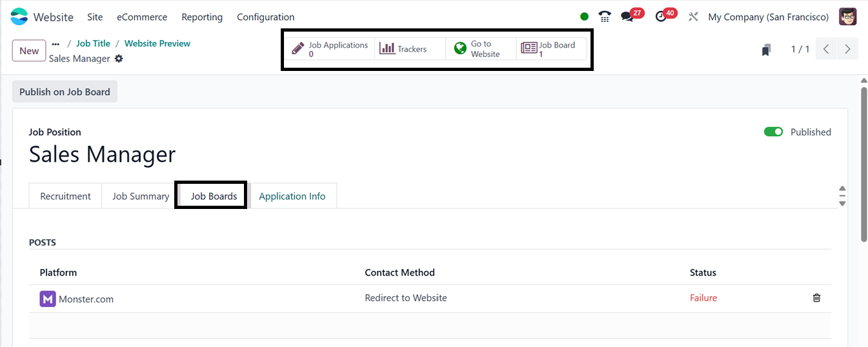
Task: Go to the next record arrow
Action: (847, 49)
